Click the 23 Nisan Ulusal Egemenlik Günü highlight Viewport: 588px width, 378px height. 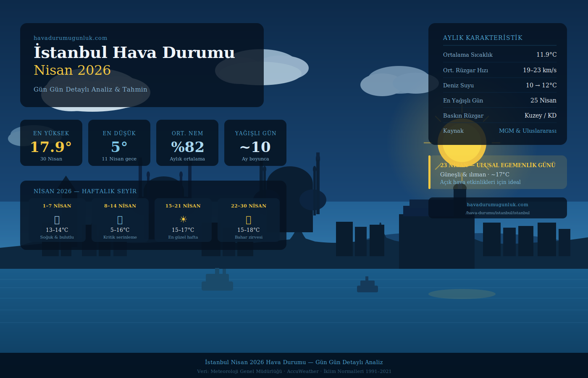(x=498, y=172)
